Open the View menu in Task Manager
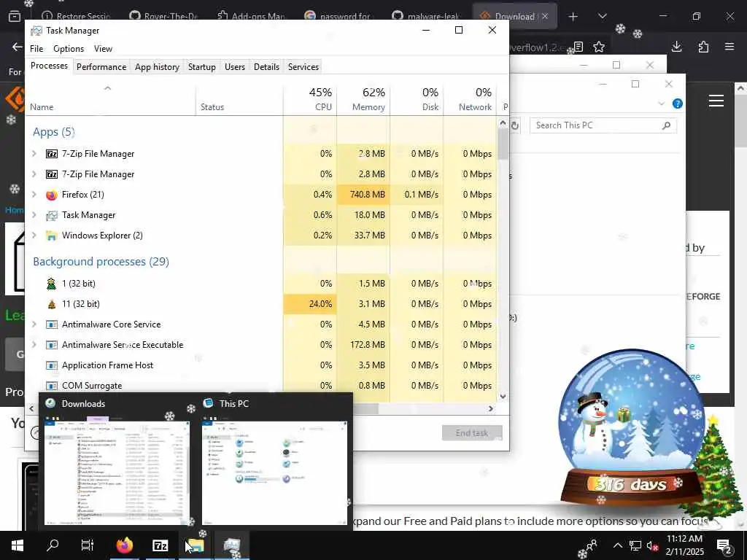The height and width of the screenshot is (560, 747). coord(103,49)
